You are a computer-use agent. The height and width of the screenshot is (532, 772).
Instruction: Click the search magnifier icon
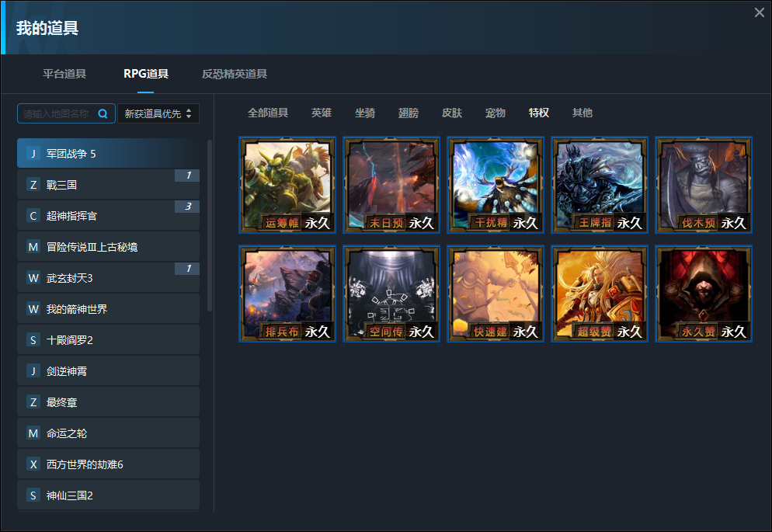pos(103,113)
